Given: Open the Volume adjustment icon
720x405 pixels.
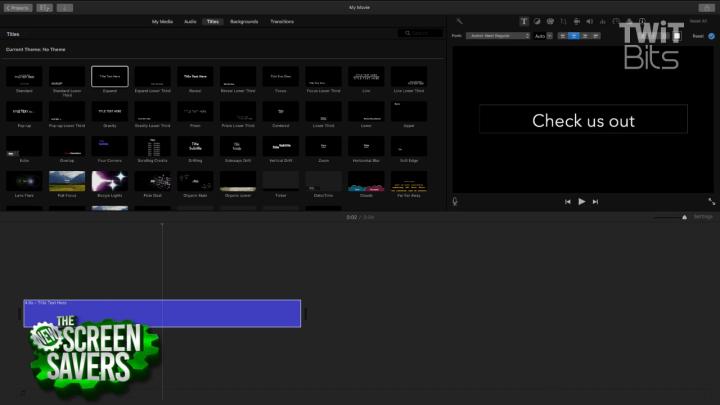Looking at the screenshot, I should click(589, 20).
